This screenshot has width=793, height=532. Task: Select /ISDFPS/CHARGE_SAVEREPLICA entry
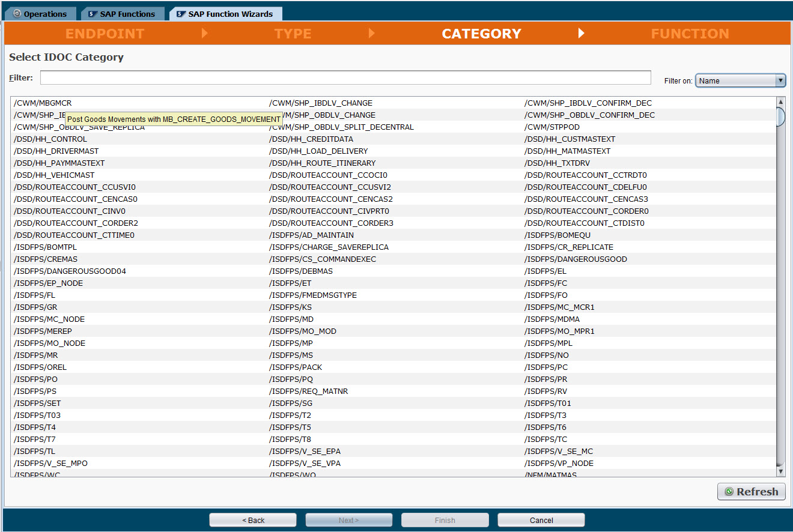(329, 247)
